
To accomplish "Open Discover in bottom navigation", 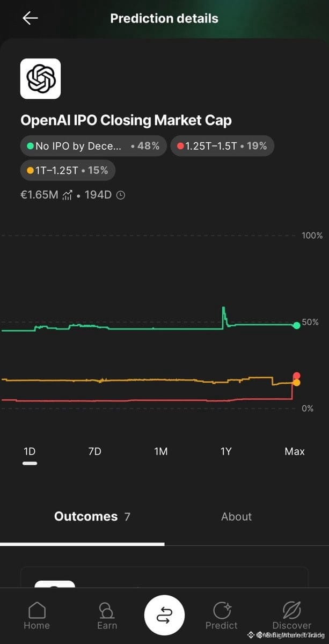I will [291, 616].
